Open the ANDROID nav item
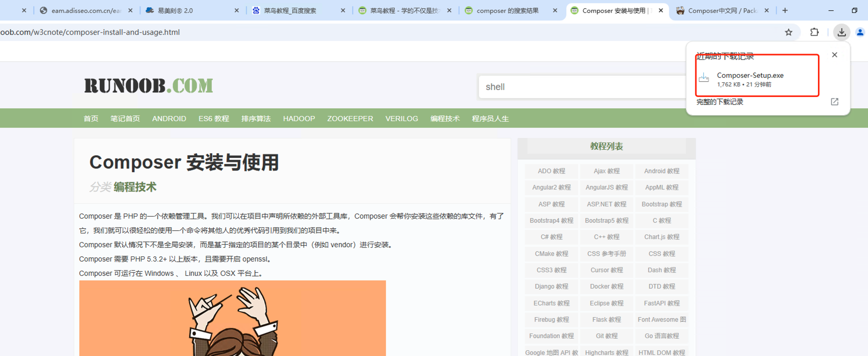The image size is (868, 356). click(x=169, y=118)
